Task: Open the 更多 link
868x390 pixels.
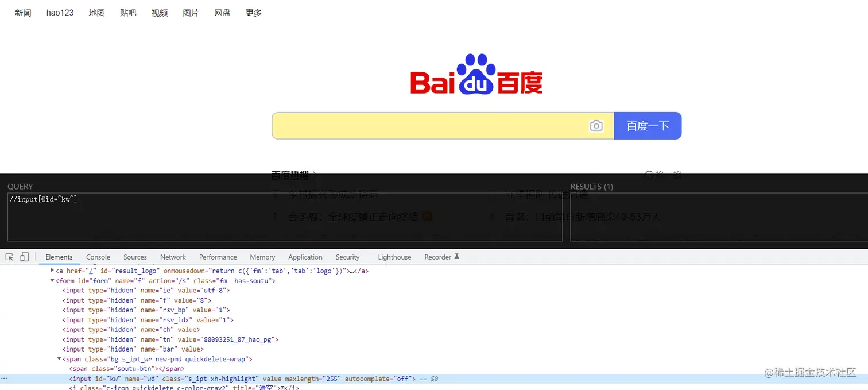Action: click(254, 13)
